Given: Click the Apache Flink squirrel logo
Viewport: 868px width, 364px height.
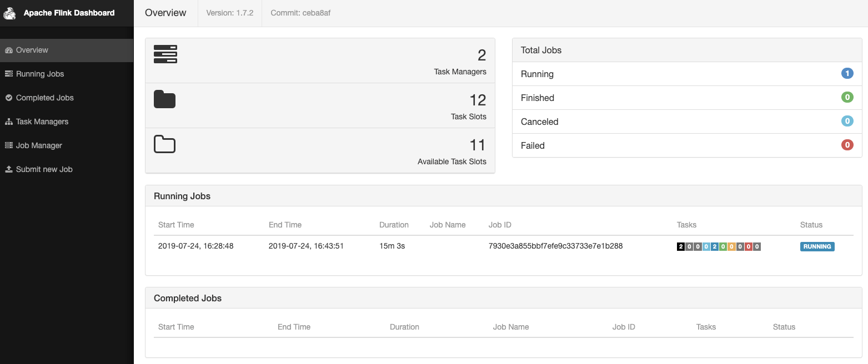Looking at the screenshot, I should click(9, 13).
